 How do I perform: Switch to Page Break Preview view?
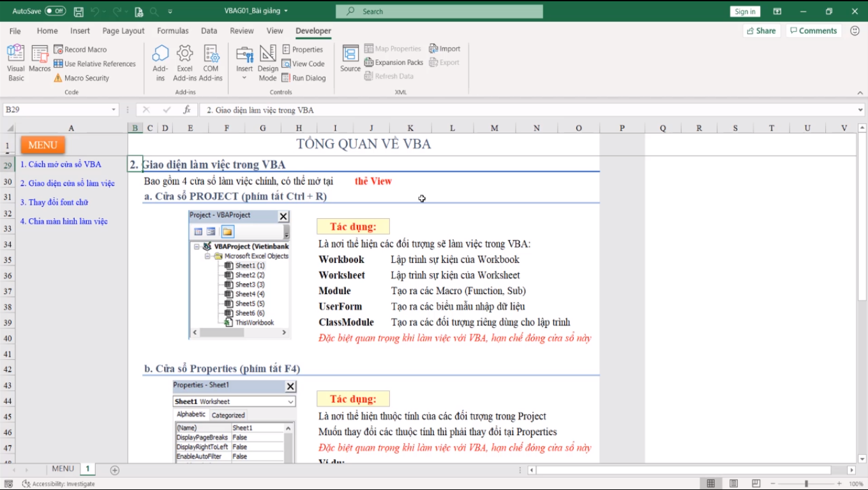pos(756,484)
